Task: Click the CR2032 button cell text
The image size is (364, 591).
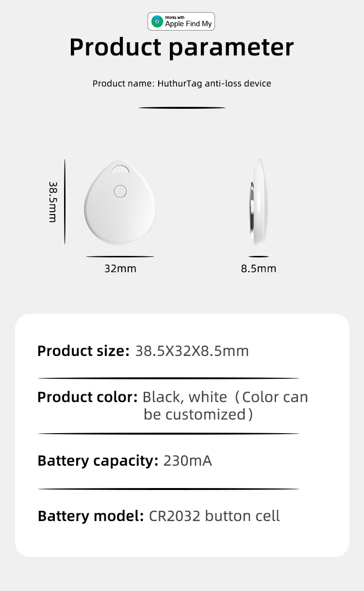Action: (214, 516)
